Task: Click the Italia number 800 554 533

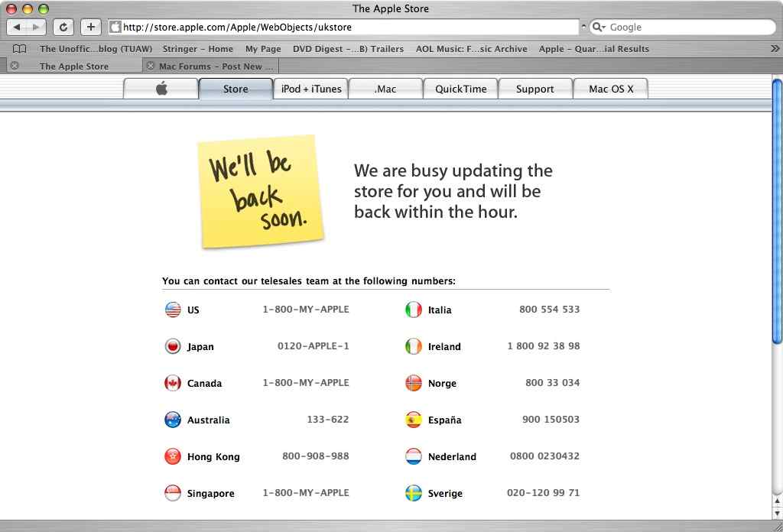Action: [x=549, y=310]
